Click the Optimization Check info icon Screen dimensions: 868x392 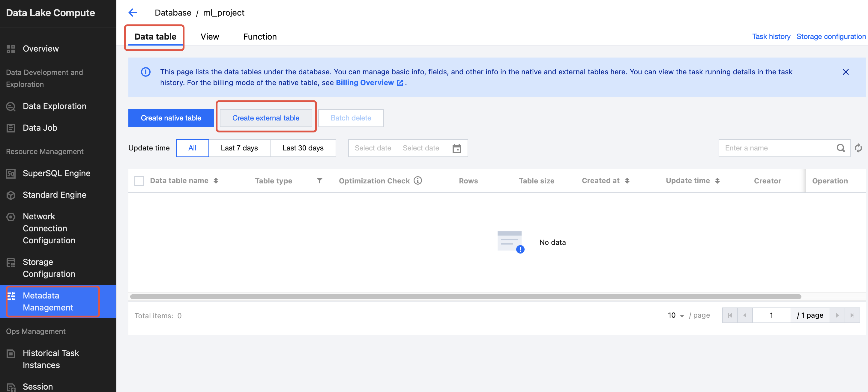pos(418,180)
